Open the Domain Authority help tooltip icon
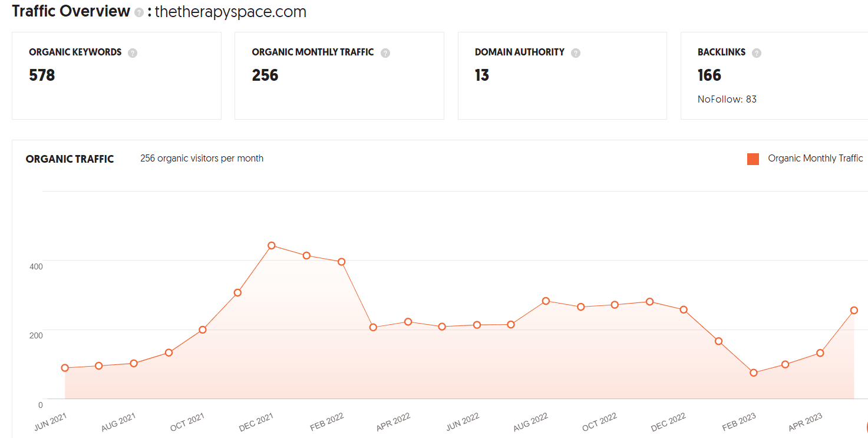 click(x=576, y=53)
